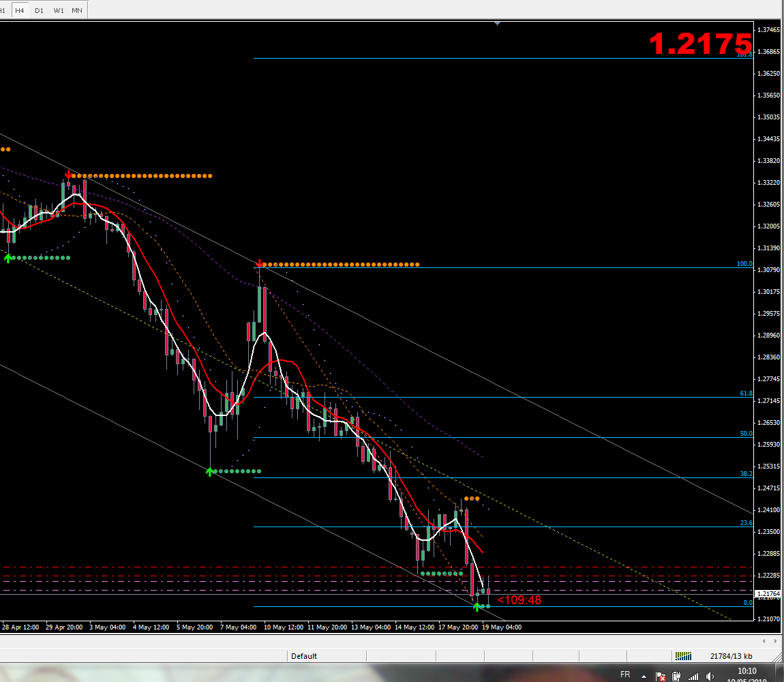This screenshot has height=682, width=784.
Task: Select the 100.0 Fibonacci level label
Action: point(744,264)
